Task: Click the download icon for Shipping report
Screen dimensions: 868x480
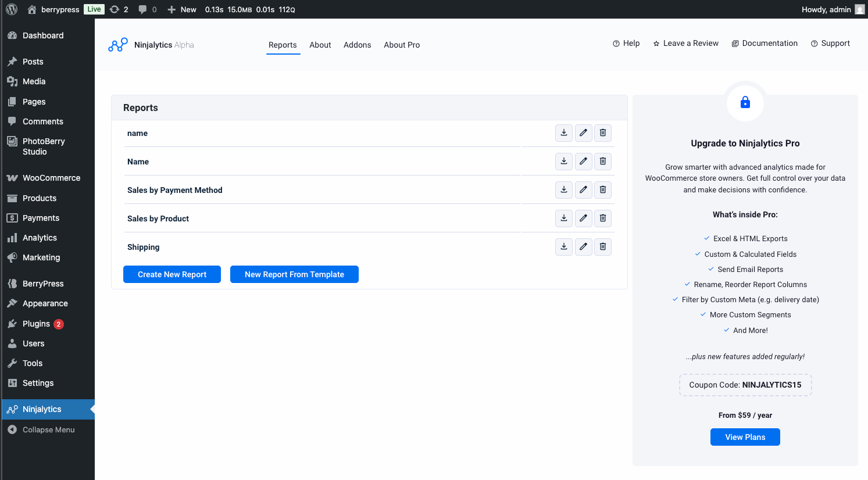Action: pyautogui.click(x=563, y=246)
